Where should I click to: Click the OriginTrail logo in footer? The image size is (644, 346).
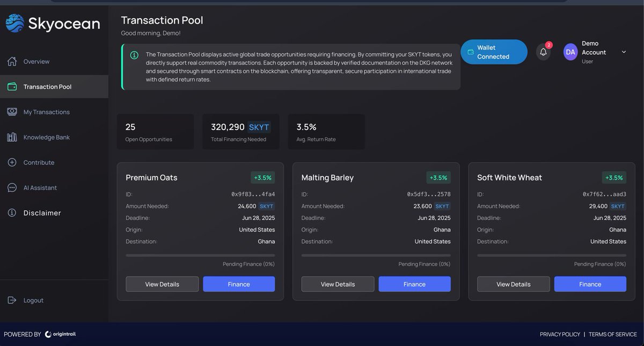(61, 334)
